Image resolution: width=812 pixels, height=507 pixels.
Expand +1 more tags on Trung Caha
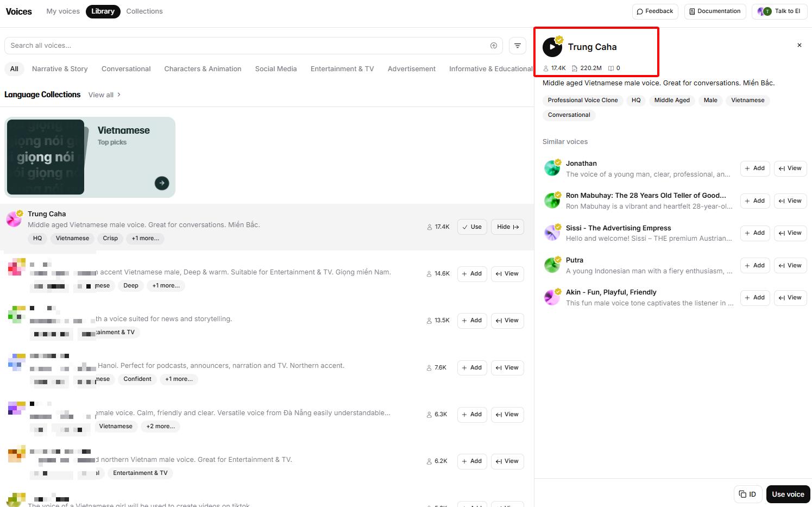point(145,239)
